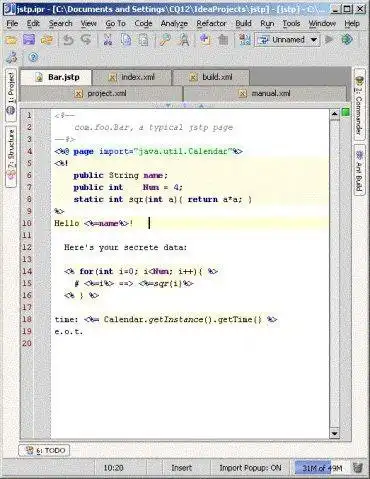
Task: Open the View menu
Action: click(x=89, y=23)
